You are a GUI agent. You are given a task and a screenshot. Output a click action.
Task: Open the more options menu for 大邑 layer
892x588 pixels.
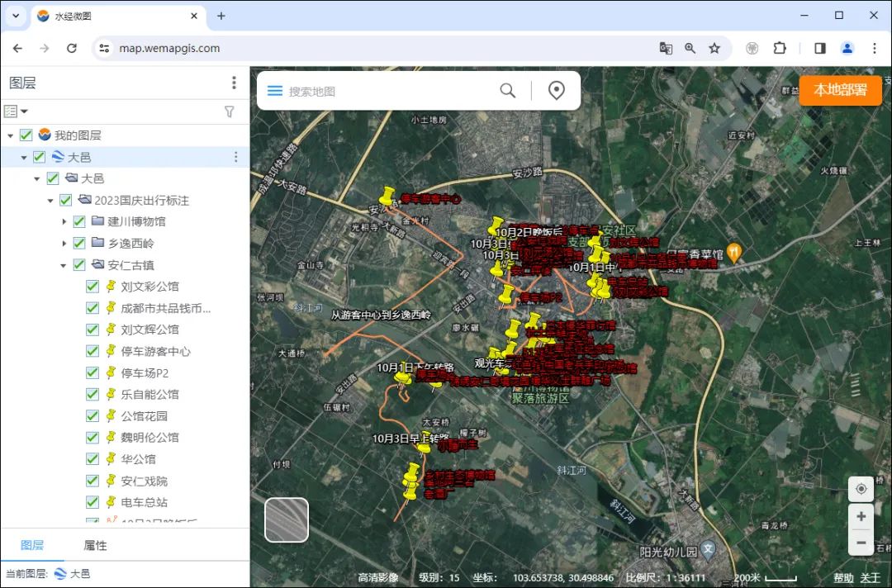(x=235, y=157)
